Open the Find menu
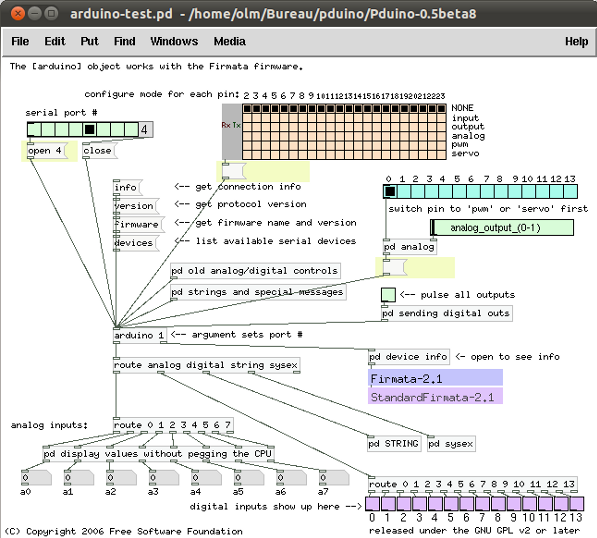Screen dimensions: 597x538 [x=125, y=41]
